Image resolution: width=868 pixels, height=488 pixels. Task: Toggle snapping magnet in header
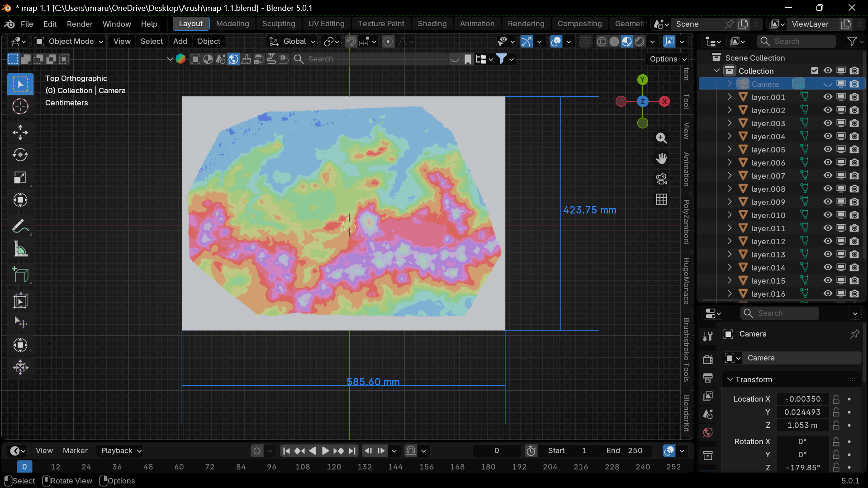coord(351,42)
